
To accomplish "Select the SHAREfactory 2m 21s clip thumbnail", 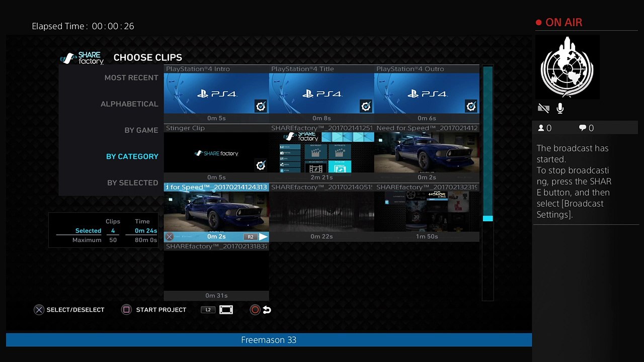I will point(321,153).
